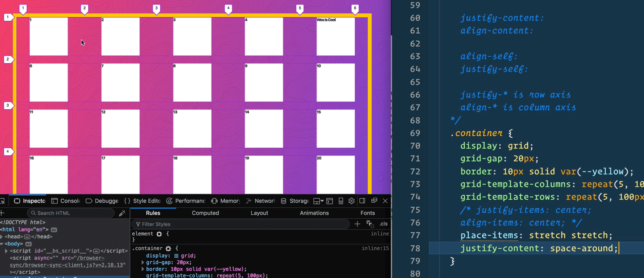The height and width of the screenshot is (278, 644).
Task: Click the dock-to-side icon
Action: pyautogui.click(x=362, y=201)
